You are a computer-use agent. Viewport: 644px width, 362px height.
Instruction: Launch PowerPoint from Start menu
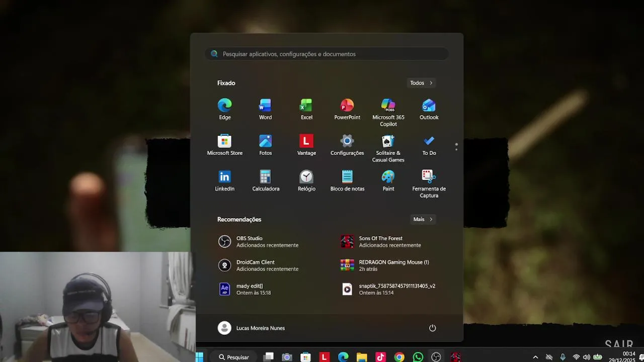coord(347,110)
